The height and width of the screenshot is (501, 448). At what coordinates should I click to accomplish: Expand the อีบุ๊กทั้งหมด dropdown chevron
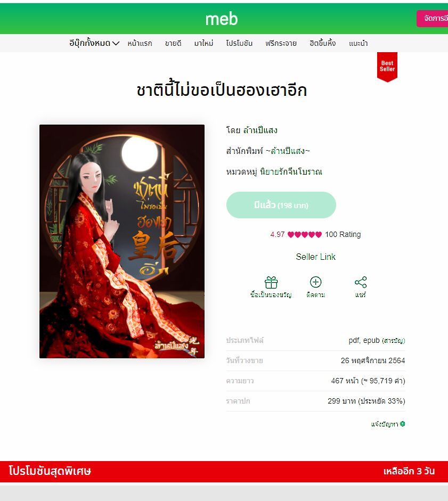116,43
